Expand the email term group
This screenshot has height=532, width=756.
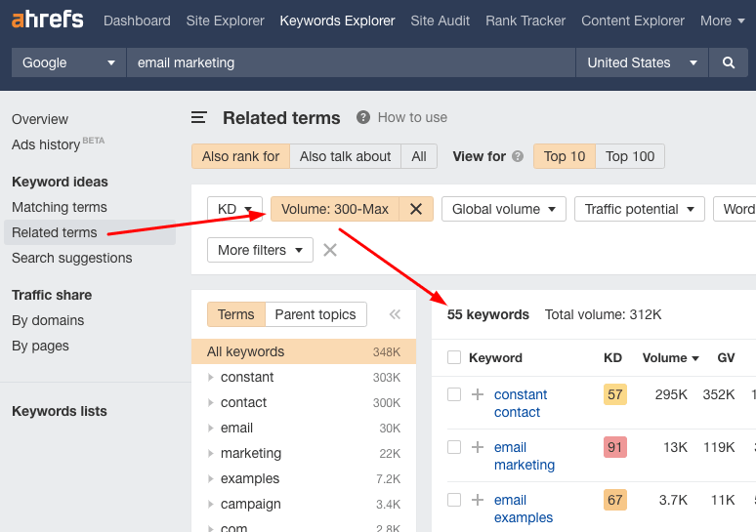[x=211, y=428]
